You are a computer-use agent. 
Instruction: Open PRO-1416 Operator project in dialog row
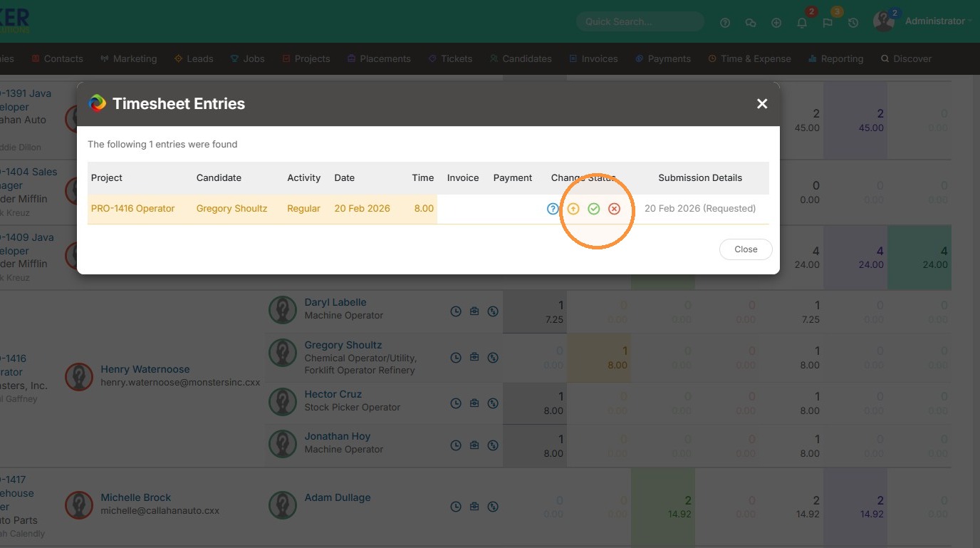[x=133, y=209]
